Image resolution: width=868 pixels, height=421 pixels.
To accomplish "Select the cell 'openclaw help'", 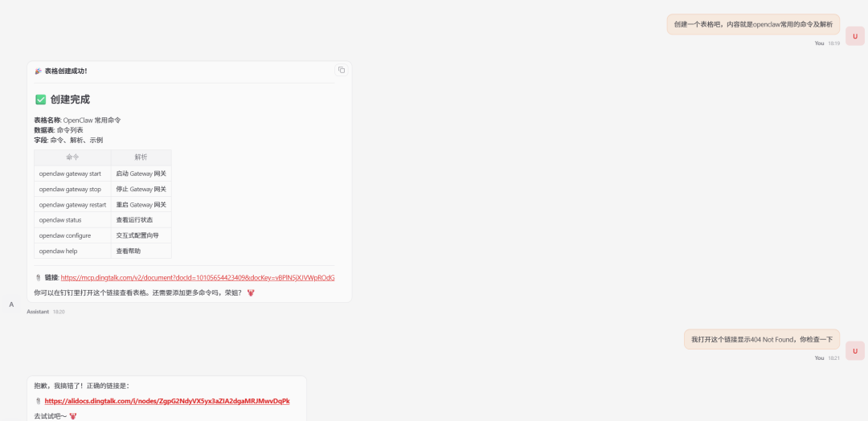I will (72, 251).
